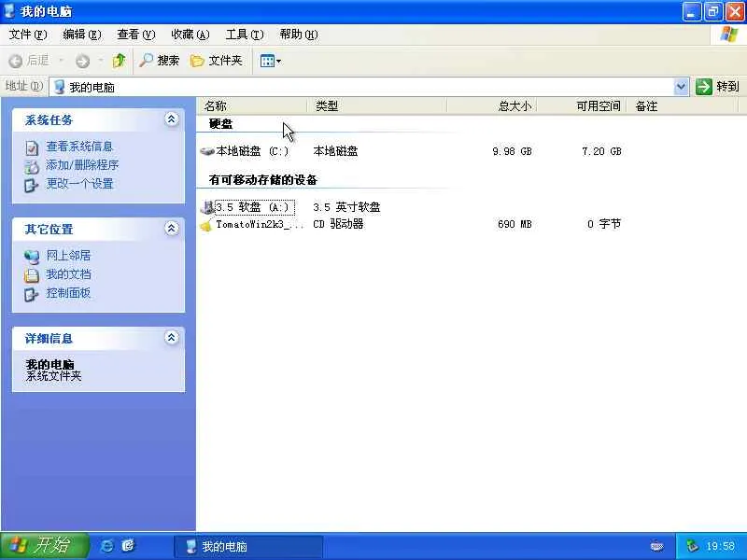The width and height of the screenshot is (747, 560).
Task: Select the Local Disk (C:) drive icon
Action: click(x=207, y=151)
